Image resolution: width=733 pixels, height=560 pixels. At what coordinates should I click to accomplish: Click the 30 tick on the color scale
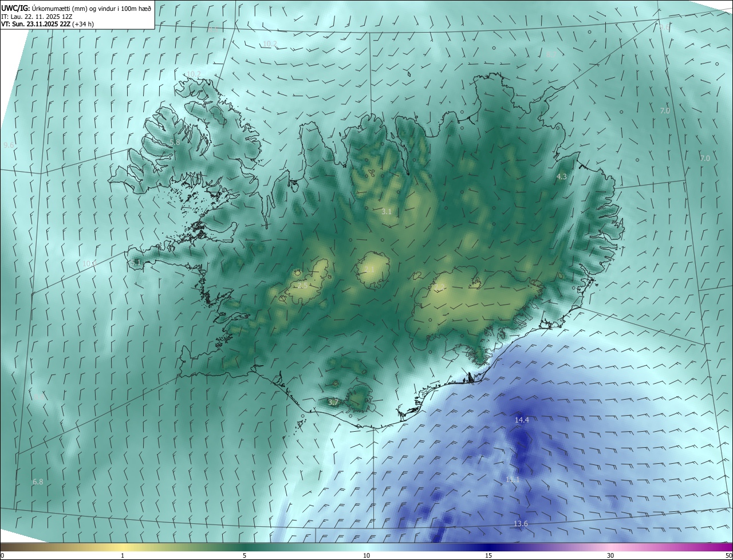[x=610, y=555]
